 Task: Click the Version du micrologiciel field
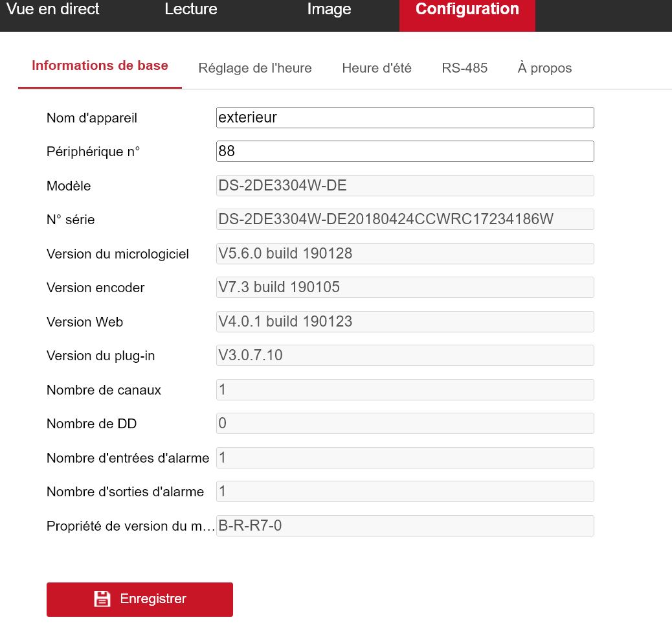point(405,254)
